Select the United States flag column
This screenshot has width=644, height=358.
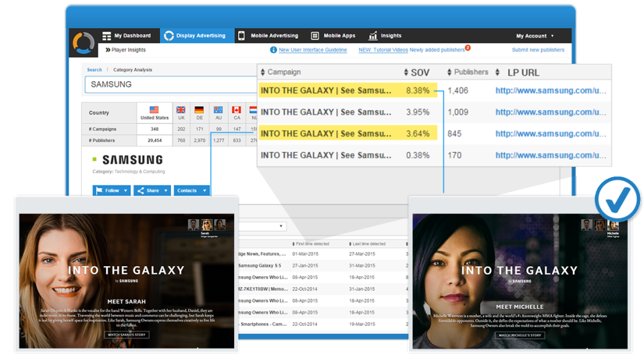click(x=154, y=113)
